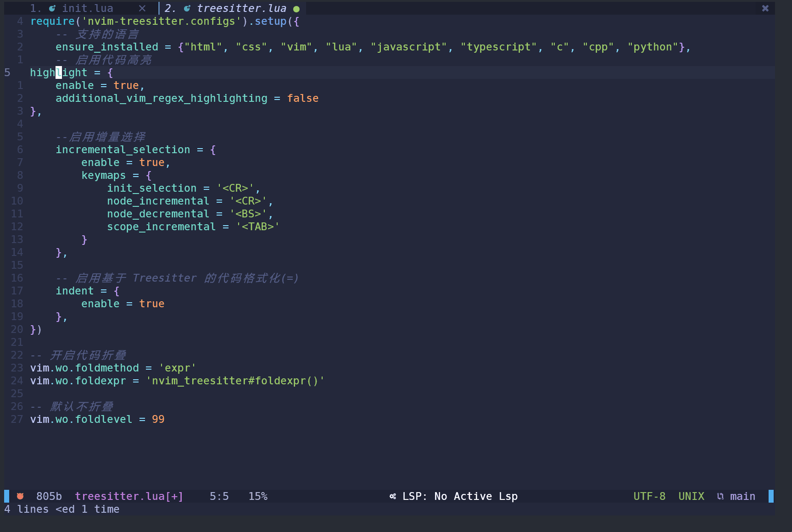Click the "javascript" string in language list
The image size is (792, 532).
(x=409, y=47)
